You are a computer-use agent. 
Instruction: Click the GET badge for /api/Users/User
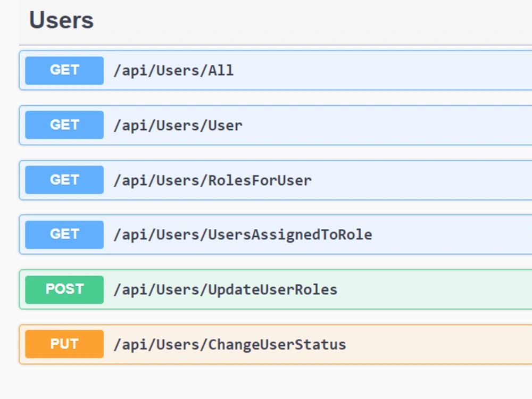64,125
